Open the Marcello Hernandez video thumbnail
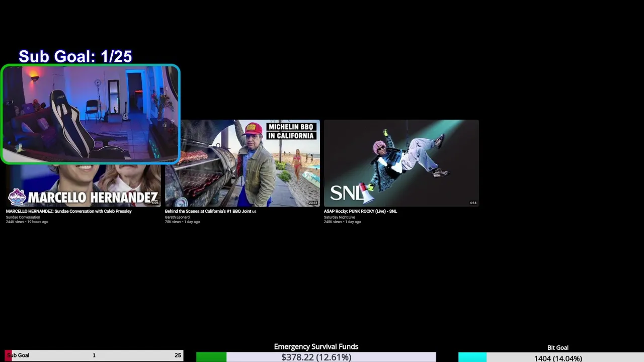The width and height of the screenshot is (644, 362). click(x=84, y=186)
